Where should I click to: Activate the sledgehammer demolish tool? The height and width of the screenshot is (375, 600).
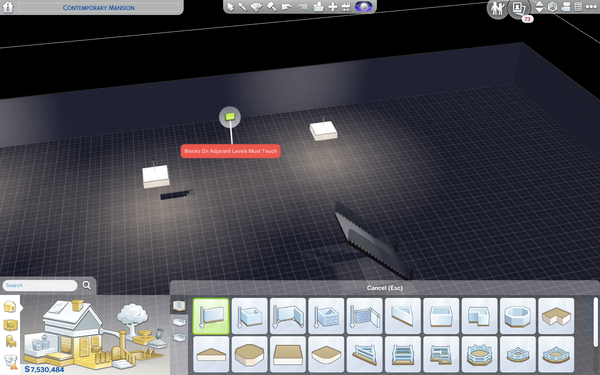271,7
